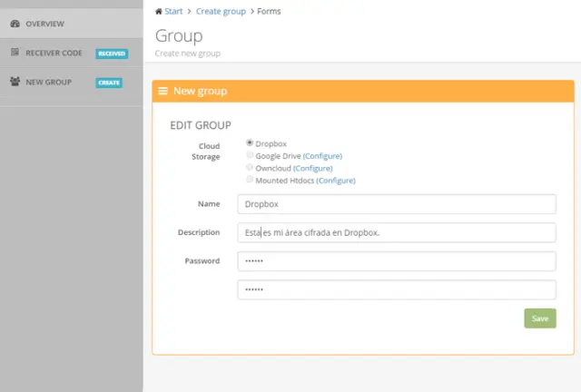
Task: Open Configure link for Mounted Htdocs
Action: coord(335,181)
